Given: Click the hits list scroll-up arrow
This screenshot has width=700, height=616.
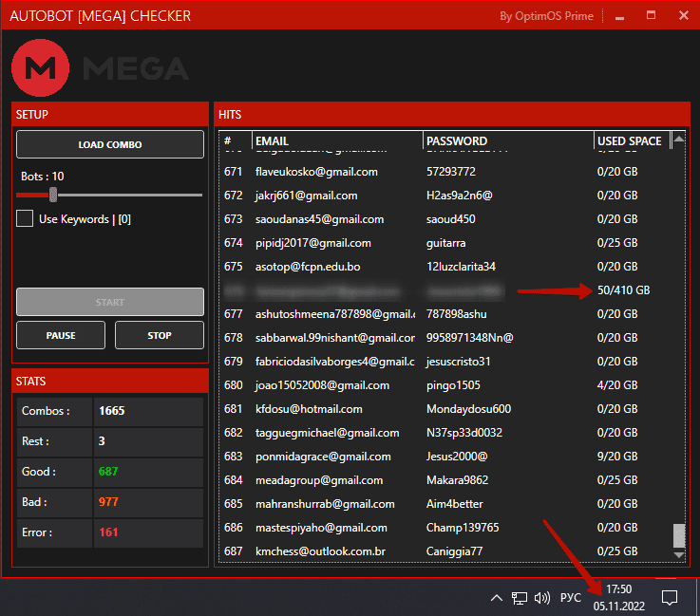Looking at the screenshot, I should click(678, 140).
